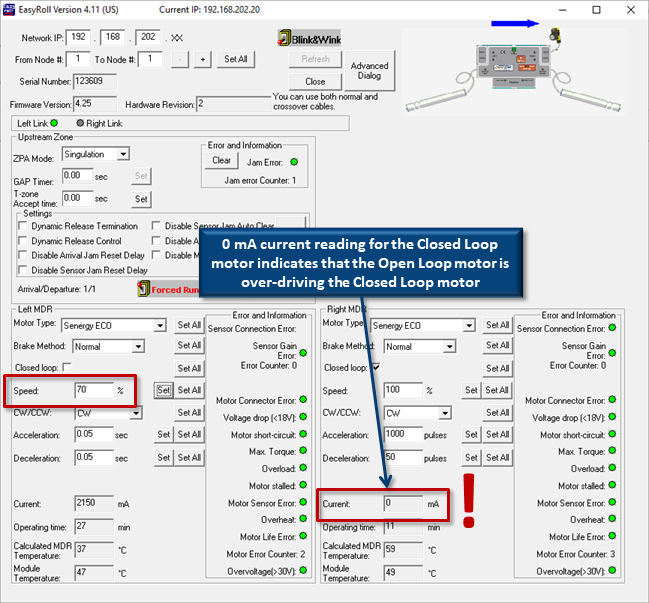
Task: Click Right MDR Acceleration pulses field
Action: tap(403, 434)
